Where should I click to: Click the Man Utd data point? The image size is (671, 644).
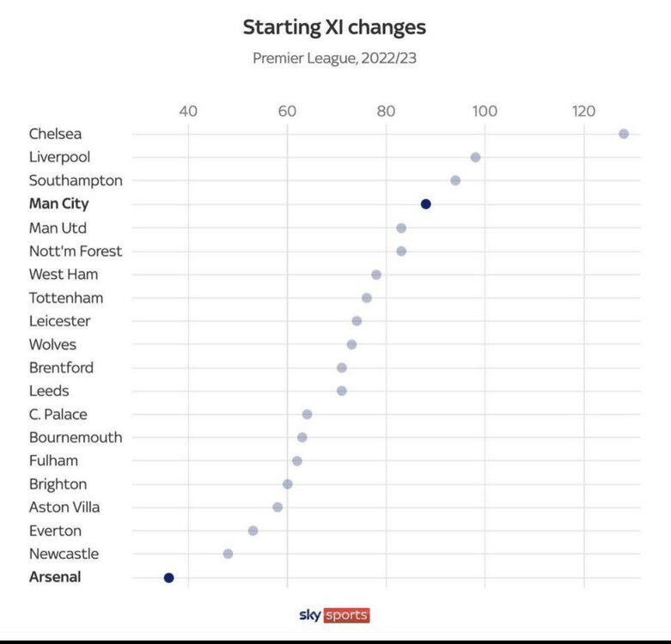click(401, 228)
